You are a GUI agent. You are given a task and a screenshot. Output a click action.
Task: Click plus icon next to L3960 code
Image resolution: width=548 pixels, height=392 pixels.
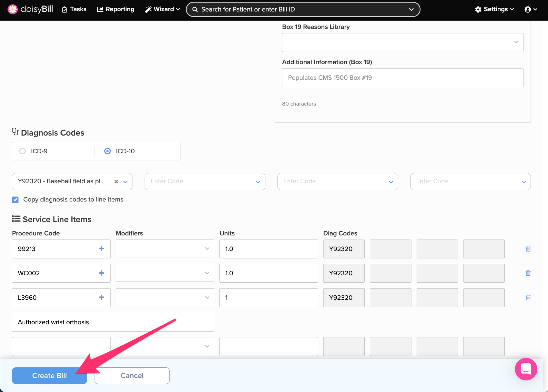(x=101, y=297)
